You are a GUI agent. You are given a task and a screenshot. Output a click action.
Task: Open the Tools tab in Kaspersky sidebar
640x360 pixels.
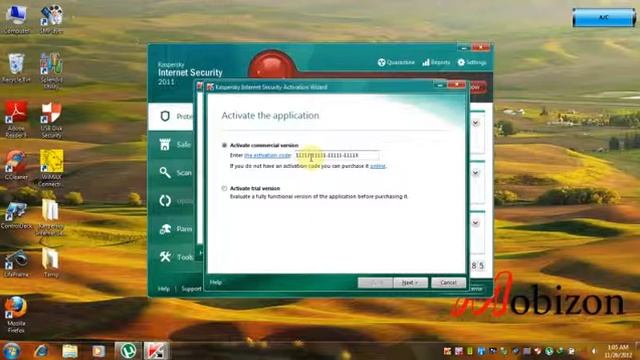[171, 257]
